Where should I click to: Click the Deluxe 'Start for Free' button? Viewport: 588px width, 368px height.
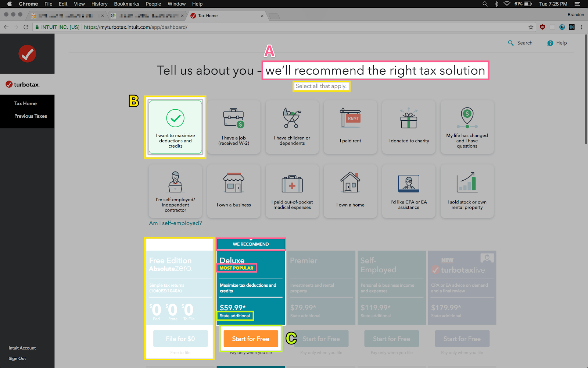[251, 339]
